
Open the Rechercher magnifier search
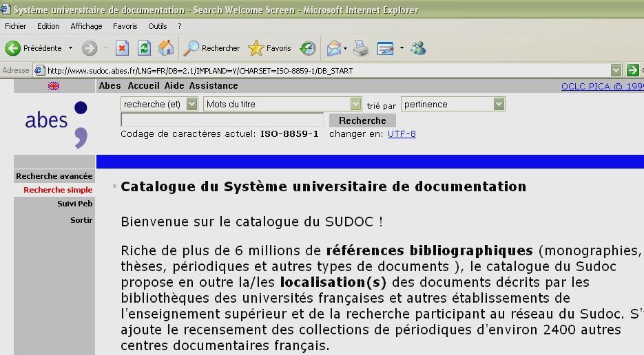pyautogui.click(x=211, y=48)
